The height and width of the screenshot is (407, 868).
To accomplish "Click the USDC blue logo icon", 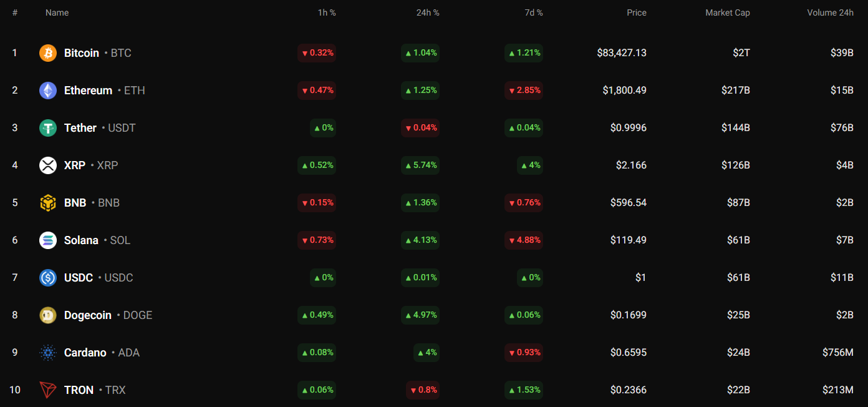I will coord(48,278).
